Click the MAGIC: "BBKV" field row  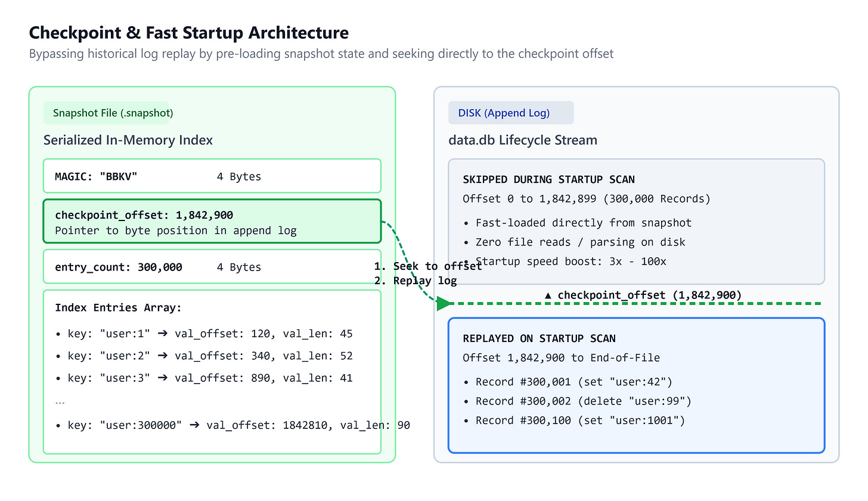coord(212,176)
